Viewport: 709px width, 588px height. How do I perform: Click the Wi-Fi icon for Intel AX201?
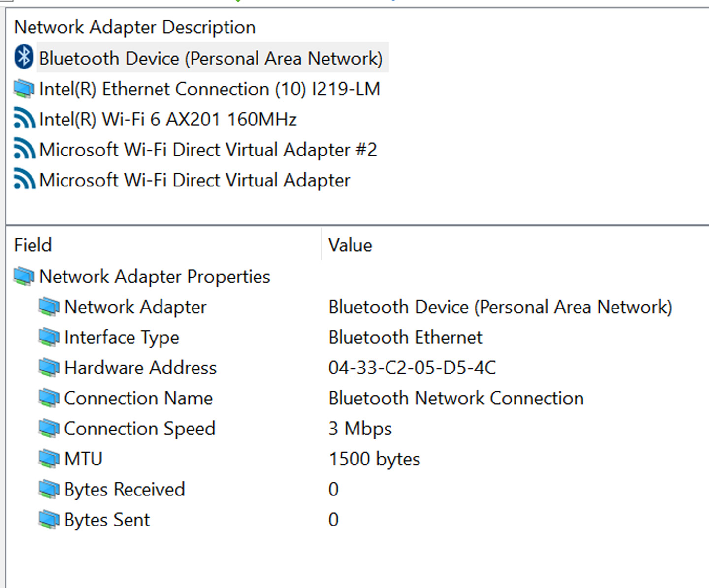(24, 119)
